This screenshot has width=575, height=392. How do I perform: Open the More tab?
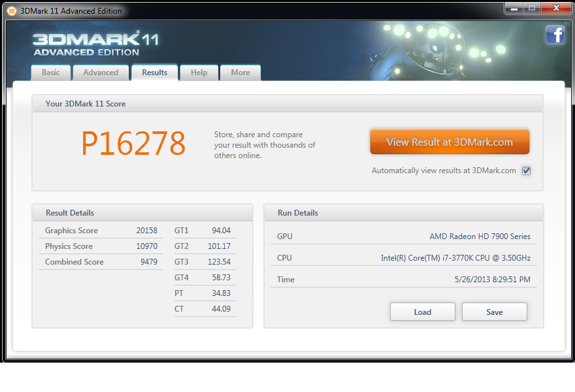point(240,73)
